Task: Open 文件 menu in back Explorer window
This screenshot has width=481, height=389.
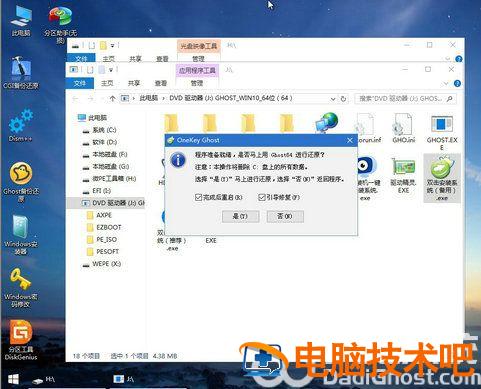Action: tap(81, 59)
